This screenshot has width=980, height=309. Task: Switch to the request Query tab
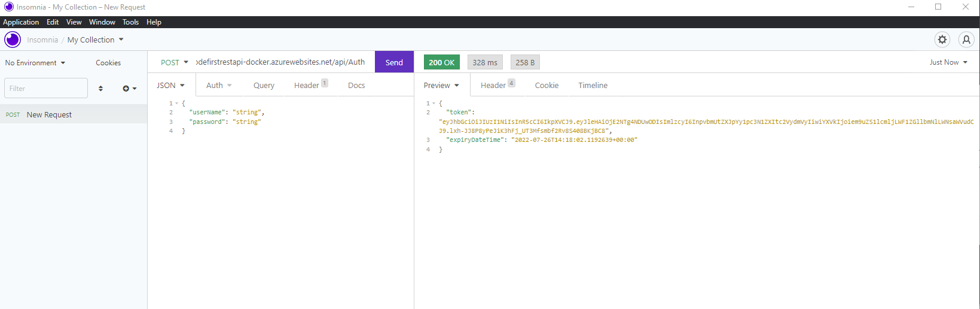(x=264, y=85)
